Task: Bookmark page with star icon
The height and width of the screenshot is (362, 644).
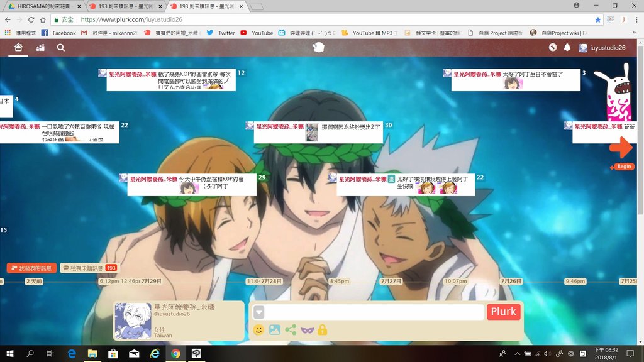Action: (x=597, y=19)
